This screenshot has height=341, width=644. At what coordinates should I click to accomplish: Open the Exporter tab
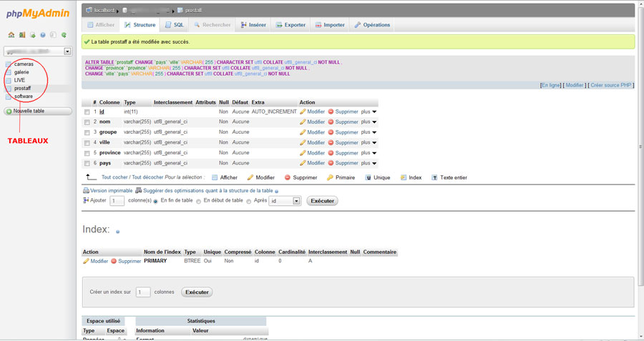tap(291, 24)
